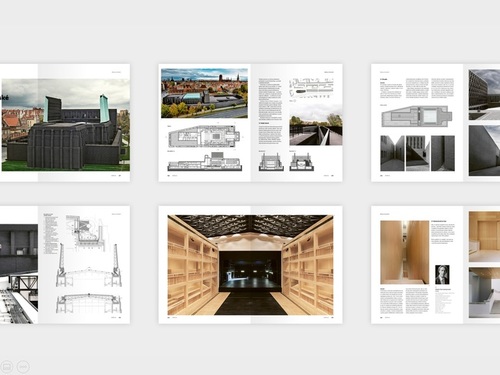Select the grey roof plan drawing in third spread
Image resolution: width=500 pixels, height=375 pixels.
coord(417,117)
